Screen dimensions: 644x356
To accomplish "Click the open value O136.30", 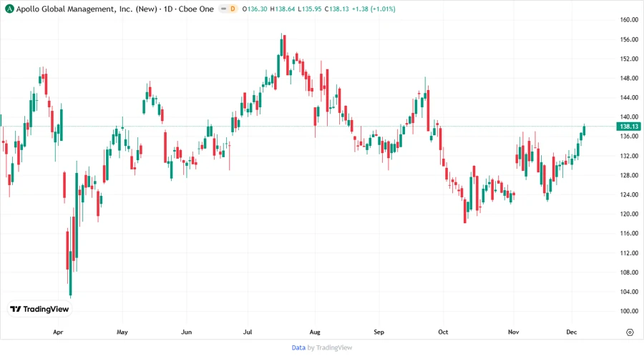I will click(x=255, y=9).
